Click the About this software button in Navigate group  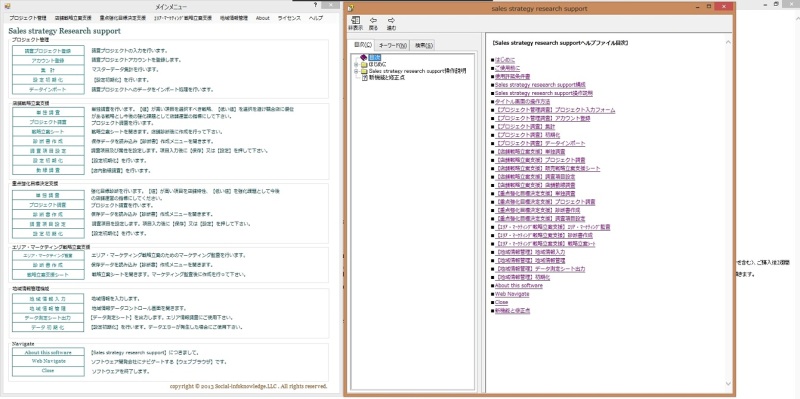point(48,352)
